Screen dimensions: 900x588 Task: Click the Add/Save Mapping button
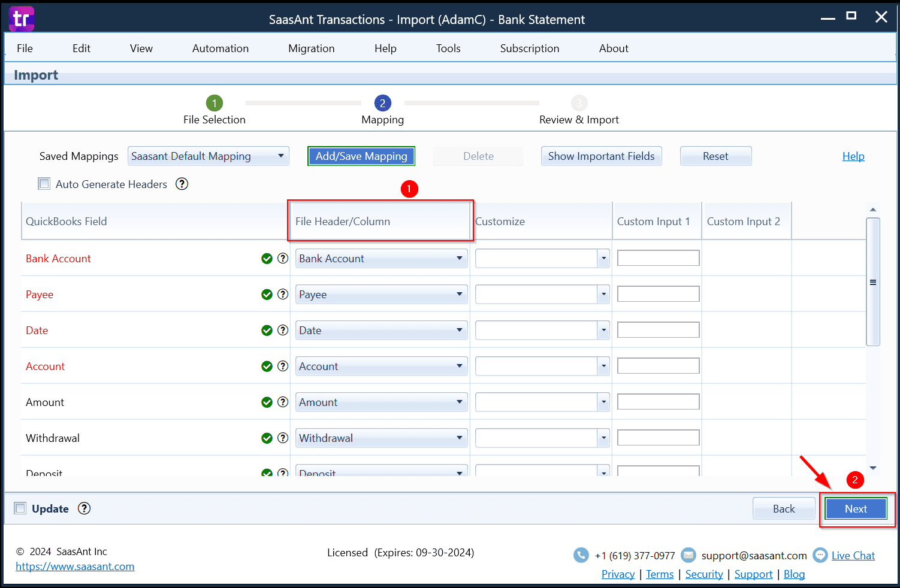361,156
